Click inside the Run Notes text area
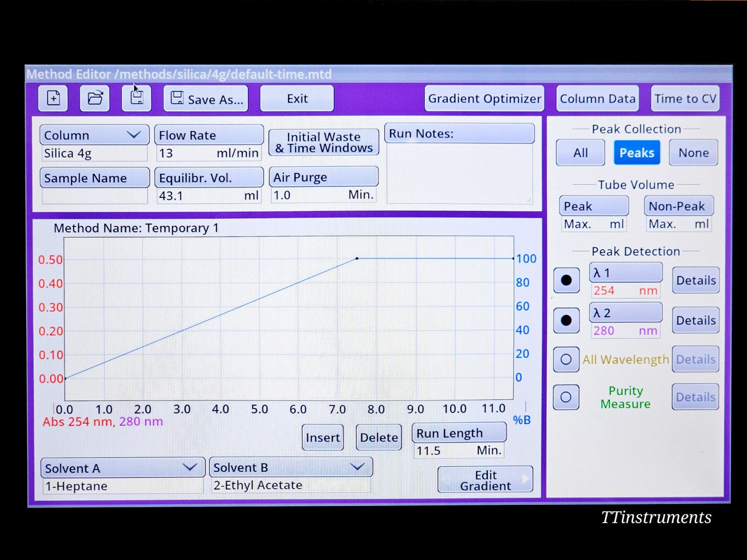The image size is (747, 560). [x=459, y=173]
